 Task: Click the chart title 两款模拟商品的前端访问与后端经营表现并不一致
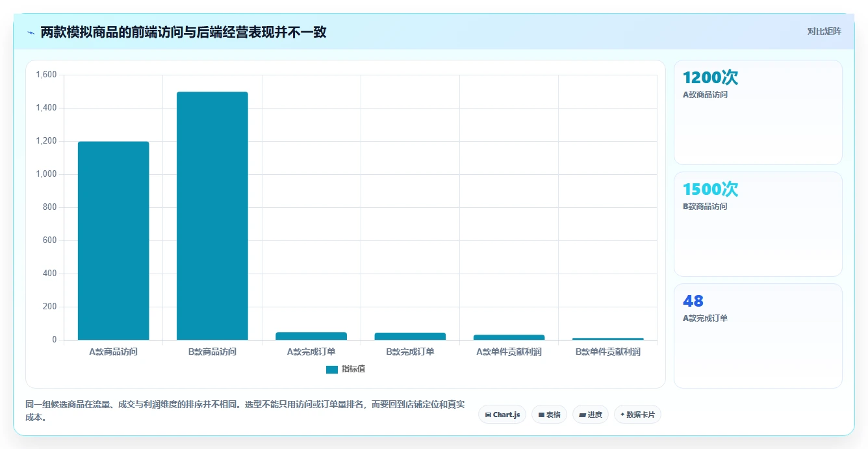click(183, 32)
